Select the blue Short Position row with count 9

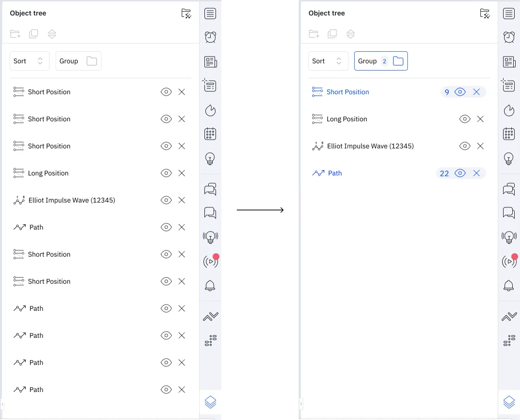click(x=347, y=92)
